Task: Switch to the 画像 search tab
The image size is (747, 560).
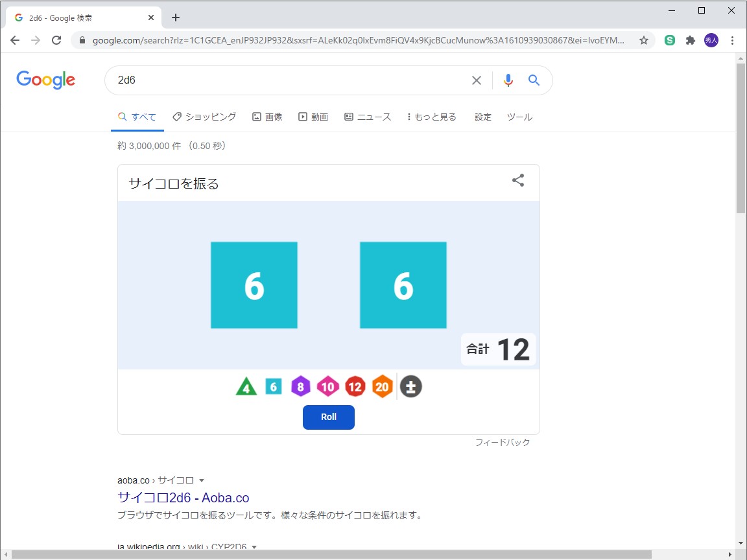Action: tap(268, 117)
